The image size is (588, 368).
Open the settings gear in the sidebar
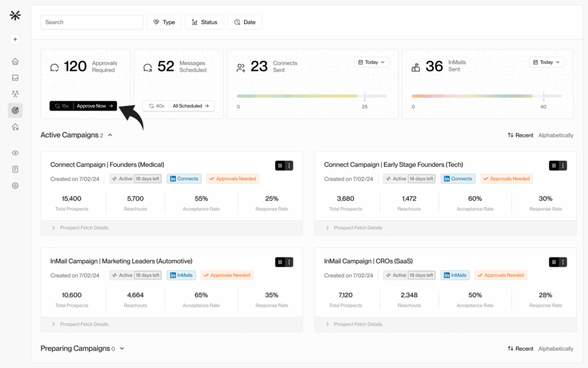[x=15, y=186]
